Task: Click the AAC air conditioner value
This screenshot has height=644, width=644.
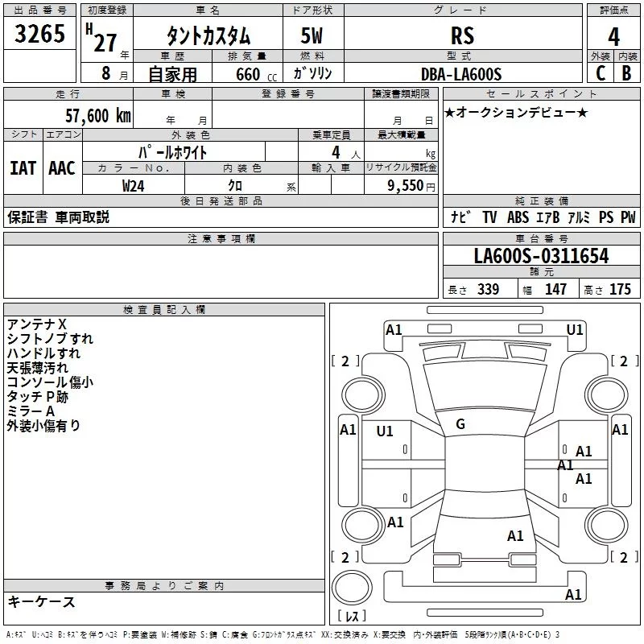Action: coord(61,167)
